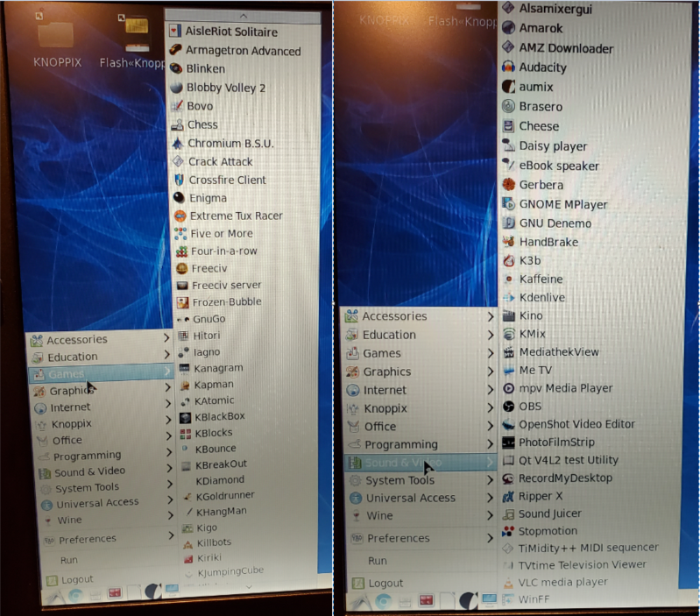Click the Enigma black ball icon

click(179, 198)
